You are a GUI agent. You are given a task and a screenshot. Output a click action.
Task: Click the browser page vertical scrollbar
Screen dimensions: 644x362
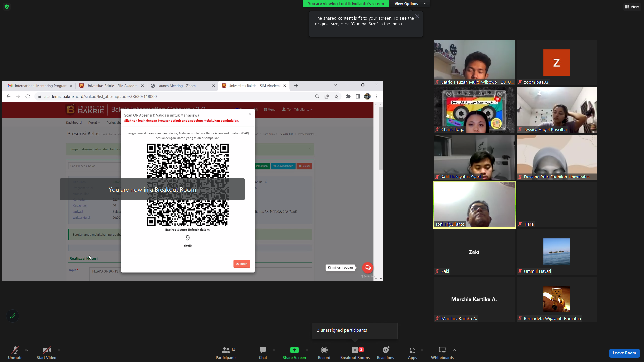pyautogui.click(x=381, y=138)
